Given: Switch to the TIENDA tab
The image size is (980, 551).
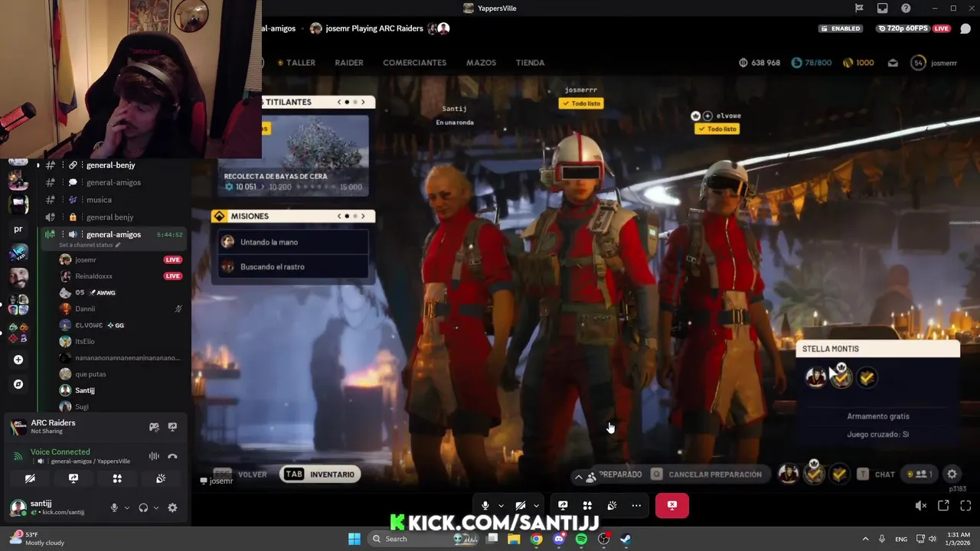Looking at the screenshot, I should coord(530,63).
